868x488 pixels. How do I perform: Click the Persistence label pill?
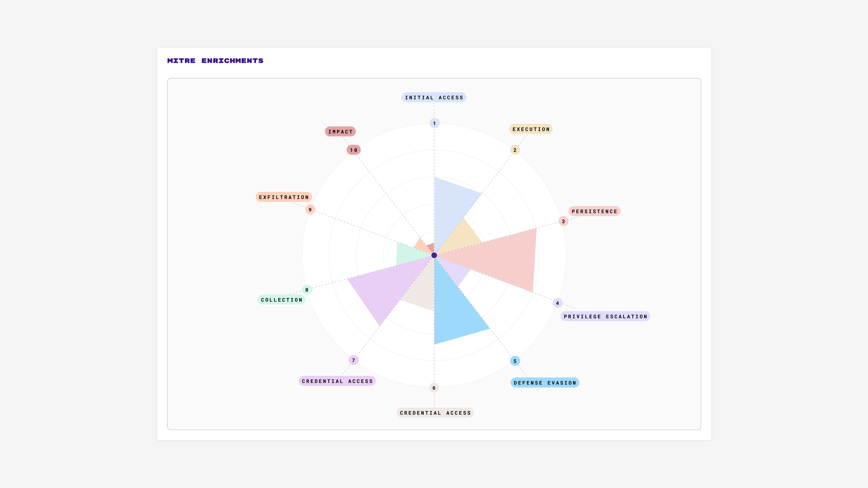pyautogui.click(x=594, y=211)
